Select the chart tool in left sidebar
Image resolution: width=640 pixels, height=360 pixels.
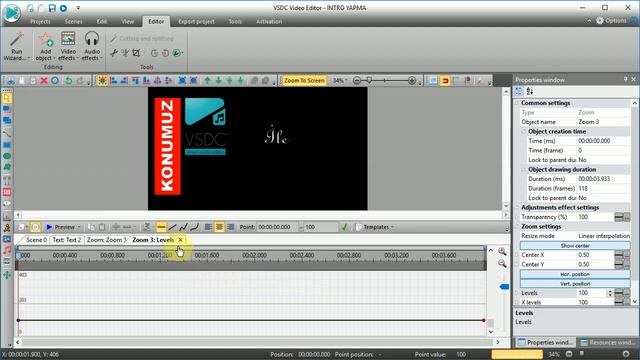click(7, 216)
